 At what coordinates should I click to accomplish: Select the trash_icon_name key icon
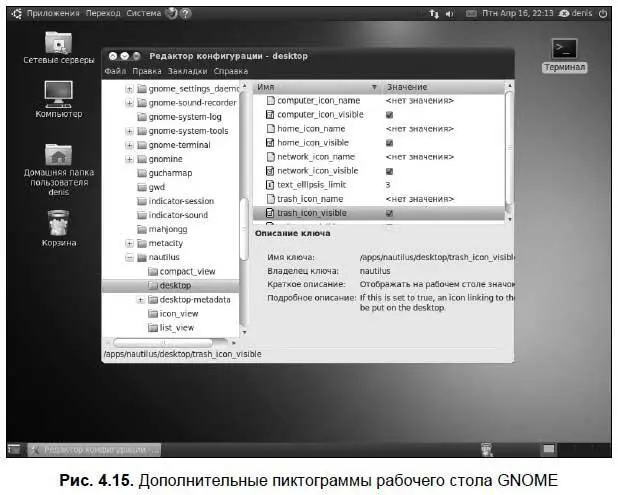pyautogui.click(x=270, y=199)
